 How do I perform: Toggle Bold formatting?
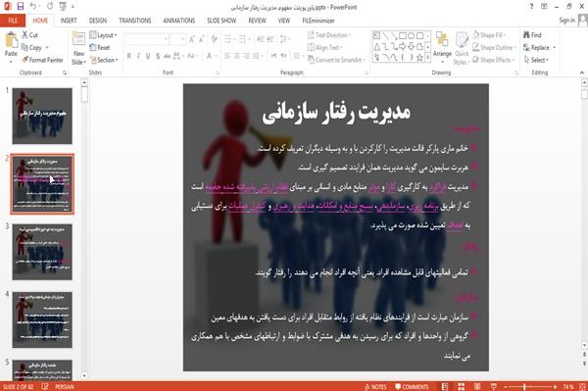click(x=129, y=56)
